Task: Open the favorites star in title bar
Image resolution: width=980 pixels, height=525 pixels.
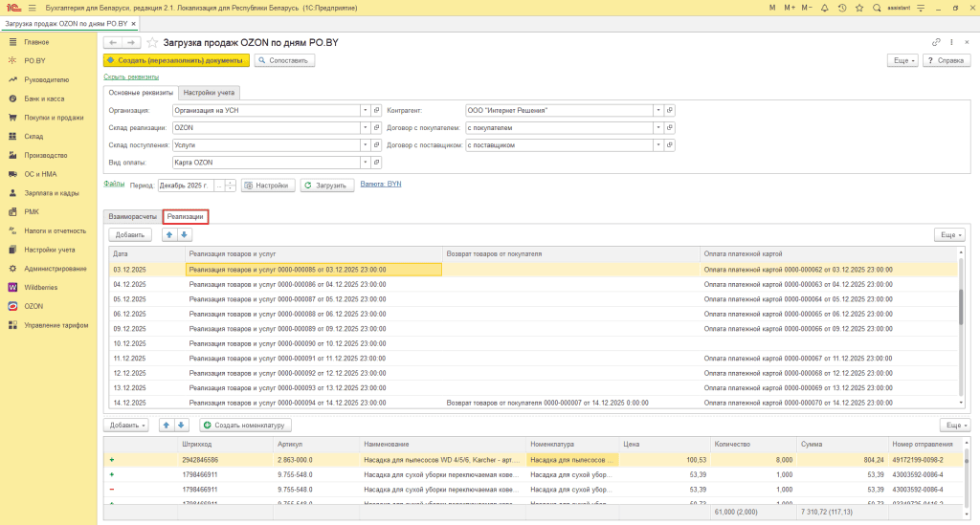Action: point(859,8)
